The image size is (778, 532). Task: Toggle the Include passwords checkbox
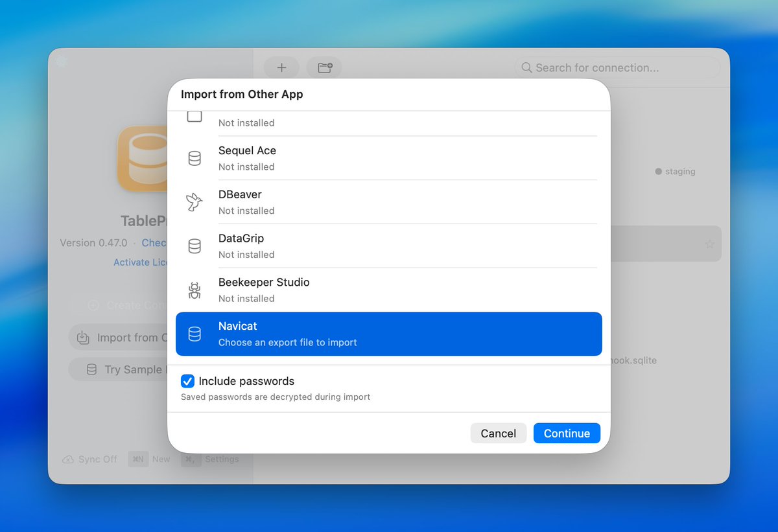(x=187, y=381)
